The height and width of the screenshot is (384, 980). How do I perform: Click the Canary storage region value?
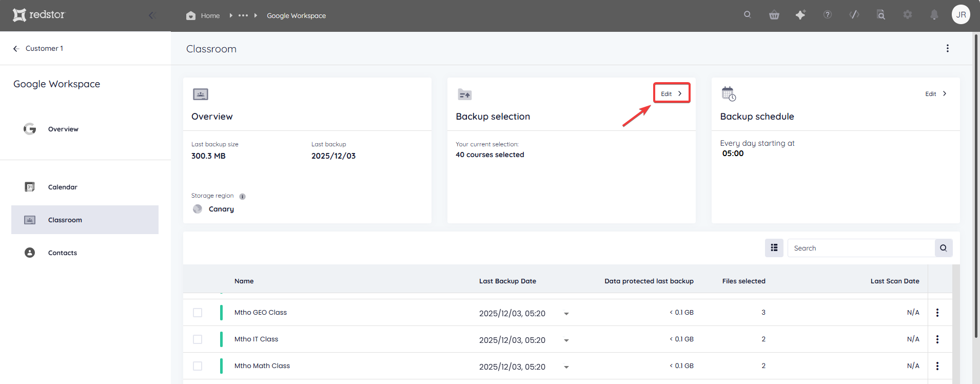click(x=221, y=209)
